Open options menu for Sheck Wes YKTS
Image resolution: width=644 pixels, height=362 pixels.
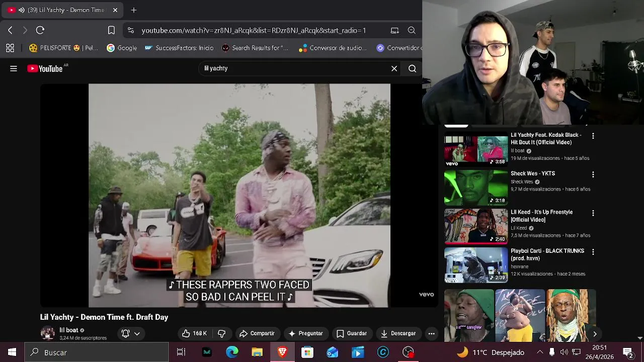pos(593,174)
